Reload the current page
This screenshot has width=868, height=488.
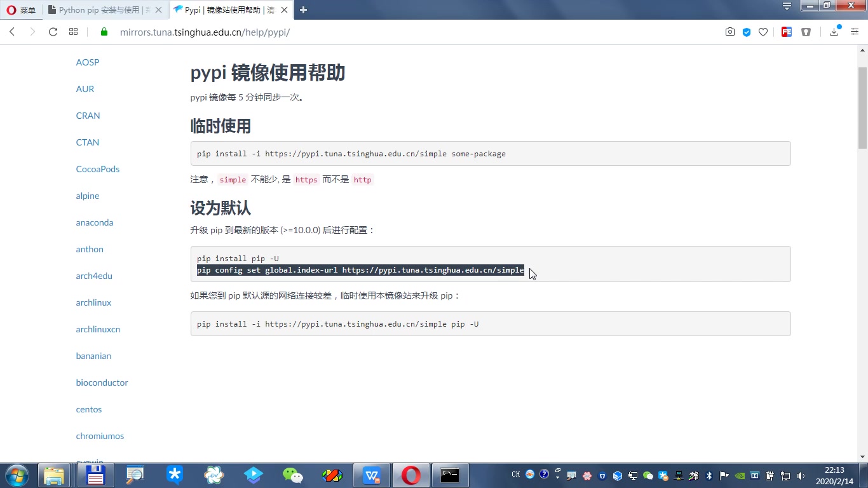coord(53,32)
